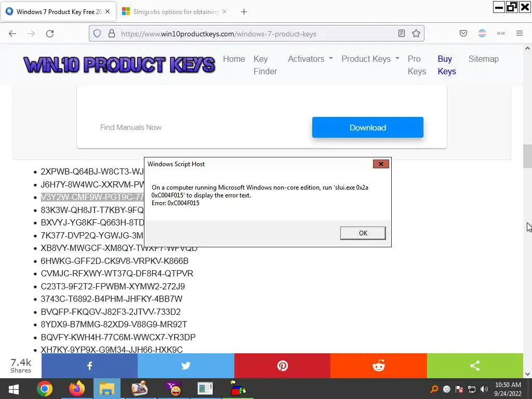Expand the Product Keys dropdown menu
This screenshot has height=399, width=532.
pyautogui.click(x=370, y=59)
